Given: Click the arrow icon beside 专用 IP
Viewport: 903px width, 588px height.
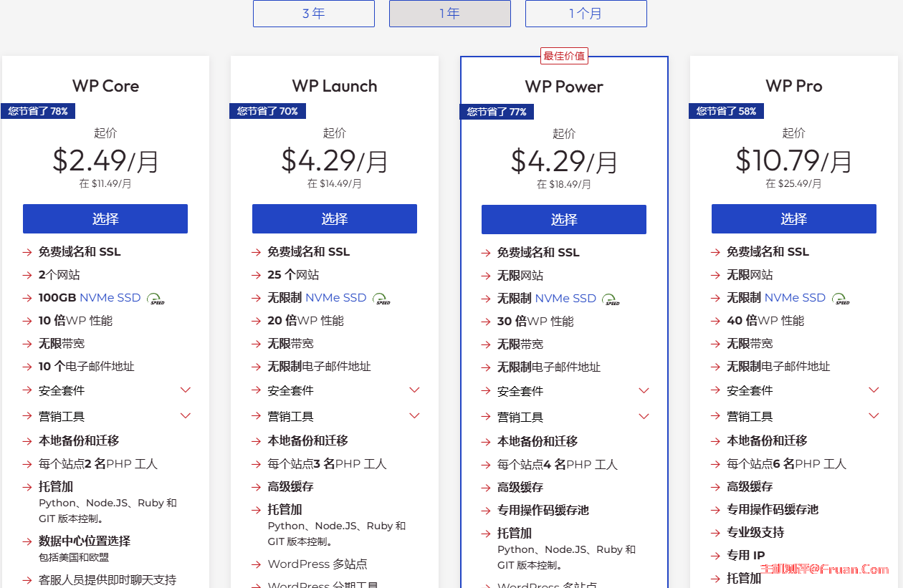Looking at the screenshot, I should pos(715,556).
